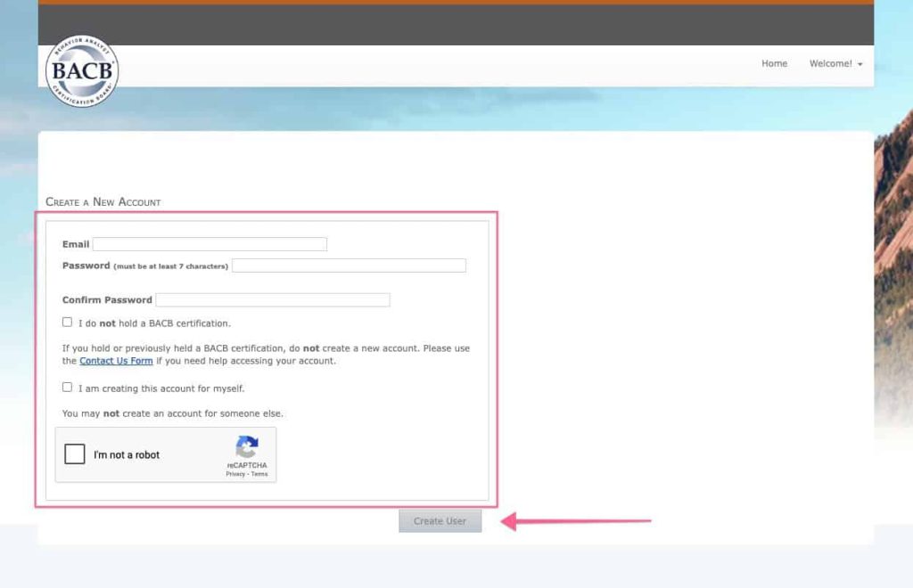The width and height of the screenshot is (913, 588).
Task: View reCAPTCHA Privacy policy
Action: point(235,474)
